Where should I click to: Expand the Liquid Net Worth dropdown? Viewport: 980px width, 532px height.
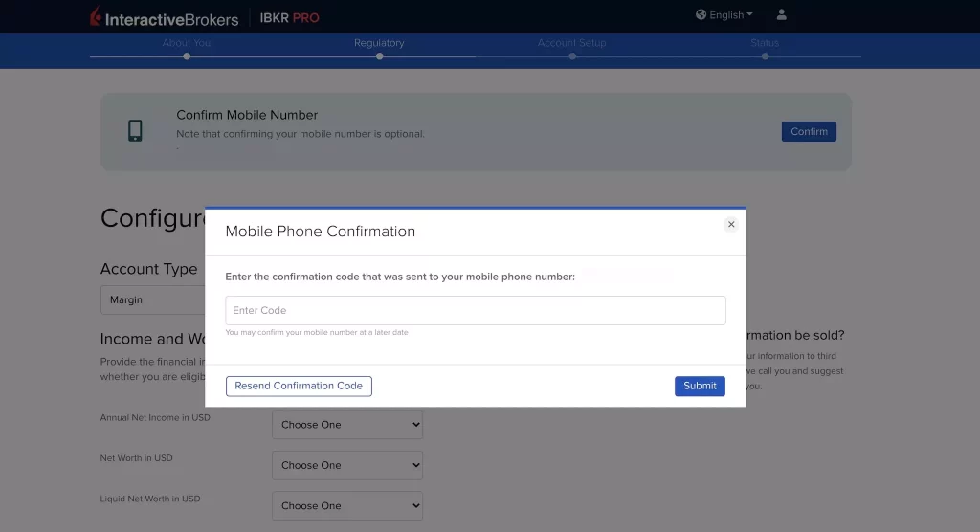346,505
